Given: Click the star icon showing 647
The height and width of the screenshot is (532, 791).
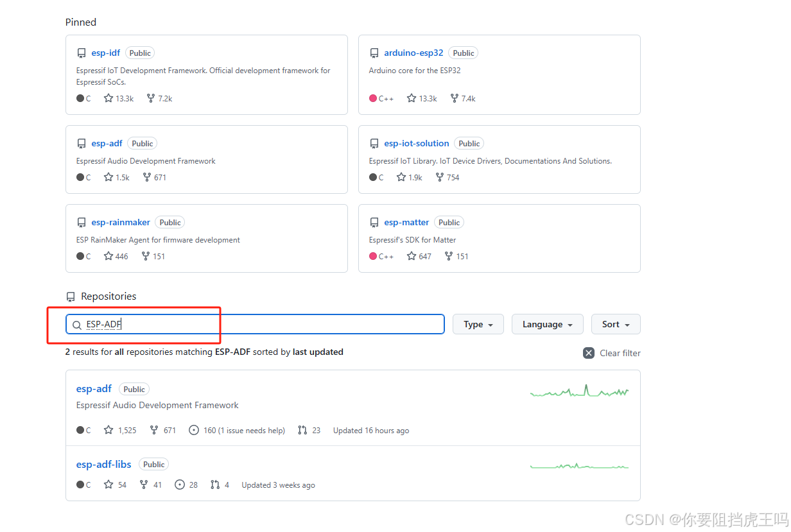Looking at the screenshot, I should (412, 256).
